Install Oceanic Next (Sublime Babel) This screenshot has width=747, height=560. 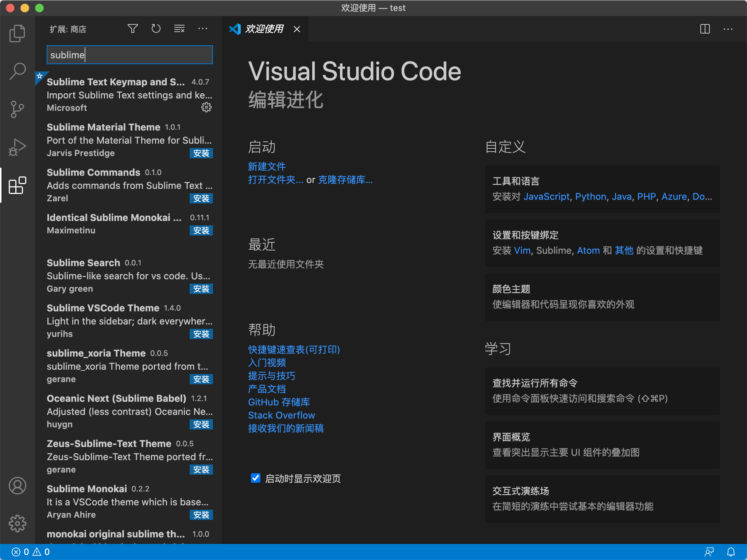[201, 424]
